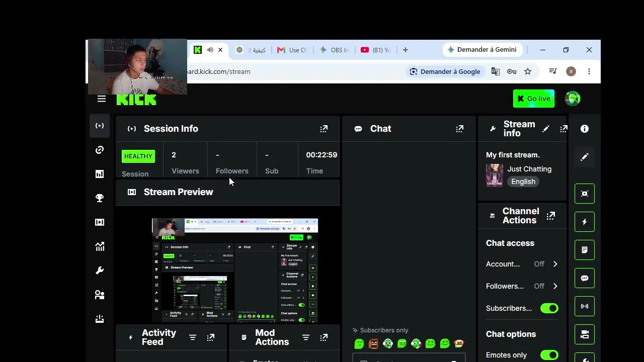Open Chrome media controls icon

[x=553, y=71]
